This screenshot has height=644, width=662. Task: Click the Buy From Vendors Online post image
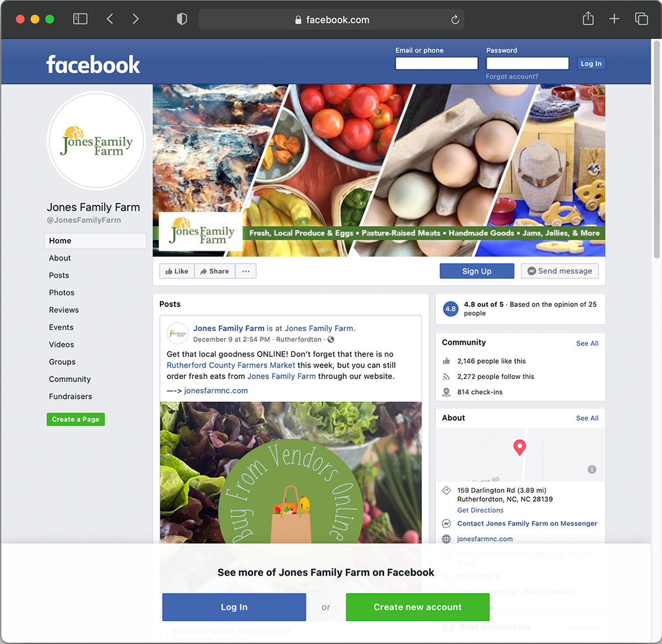click(x=291, y=472)
